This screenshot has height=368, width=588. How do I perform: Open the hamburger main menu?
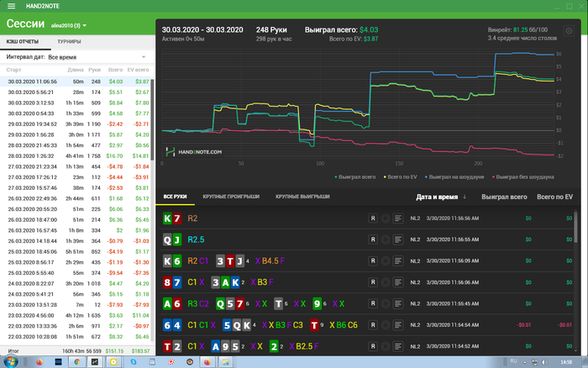pyautogui.click(x=11, y=6)
